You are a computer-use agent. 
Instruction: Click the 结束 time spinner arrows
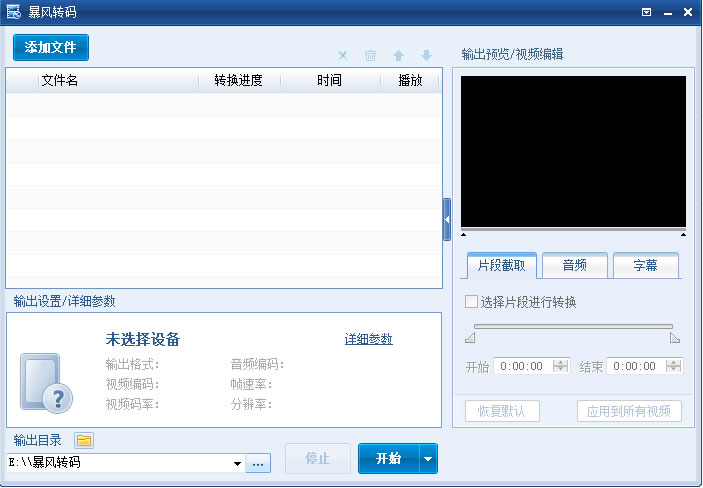673,366
